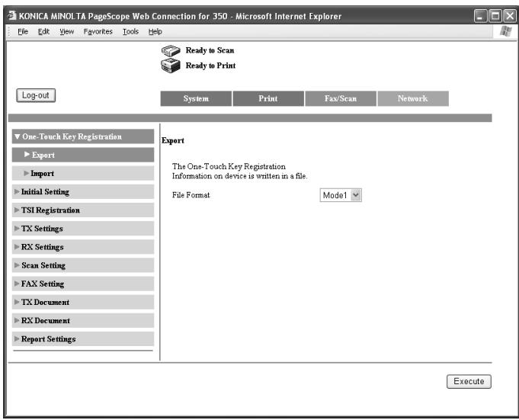This screenshot has height=420, width=519.
Task: Click the scanner status icon
Action: [171, 50]
